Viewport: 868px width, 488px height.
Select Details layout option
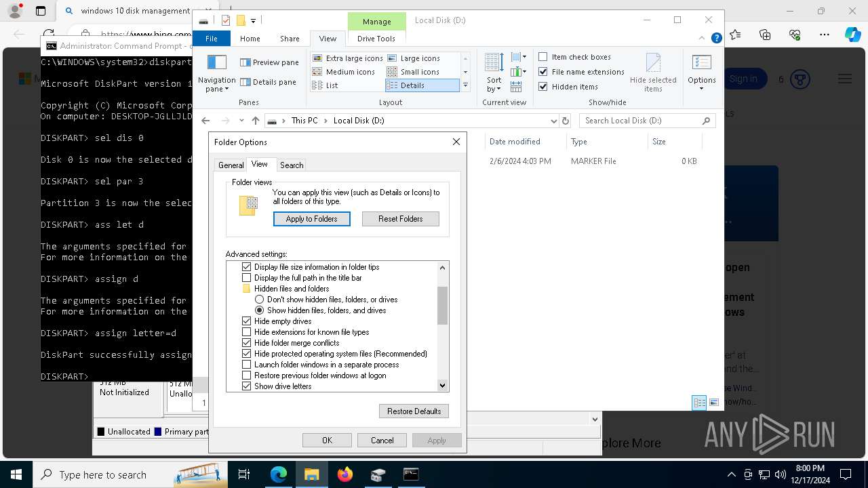tap(422, 85)
